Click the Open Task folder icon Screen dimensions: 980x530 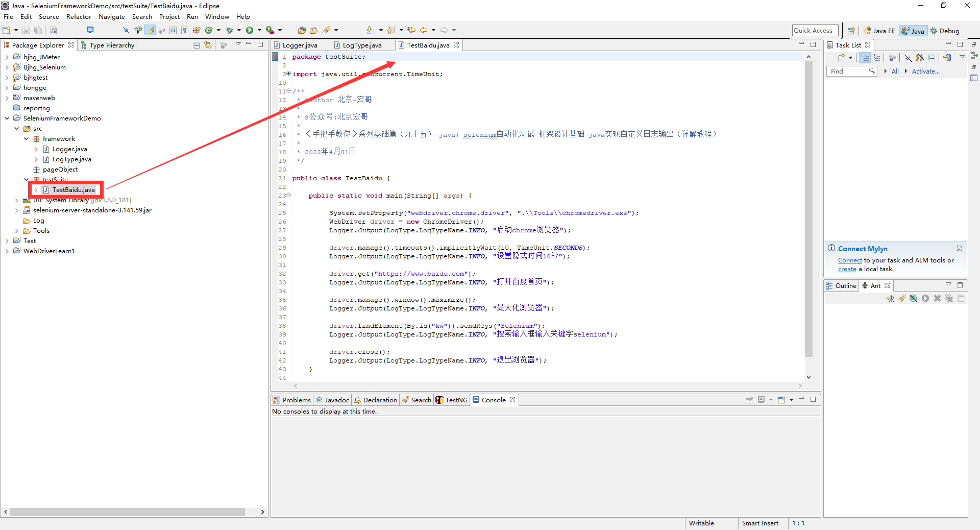[x=313, y=30]
